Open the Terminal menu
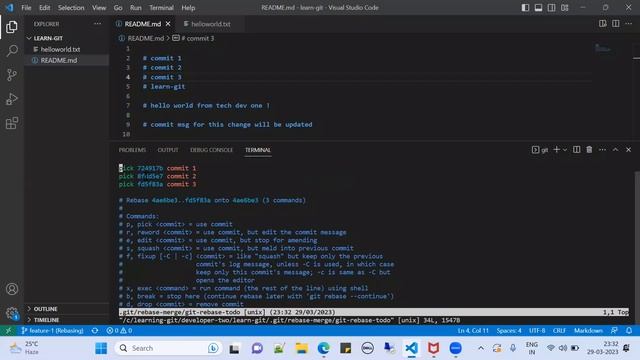This screenshot has height=360, width=640. [x=161, y=7]
